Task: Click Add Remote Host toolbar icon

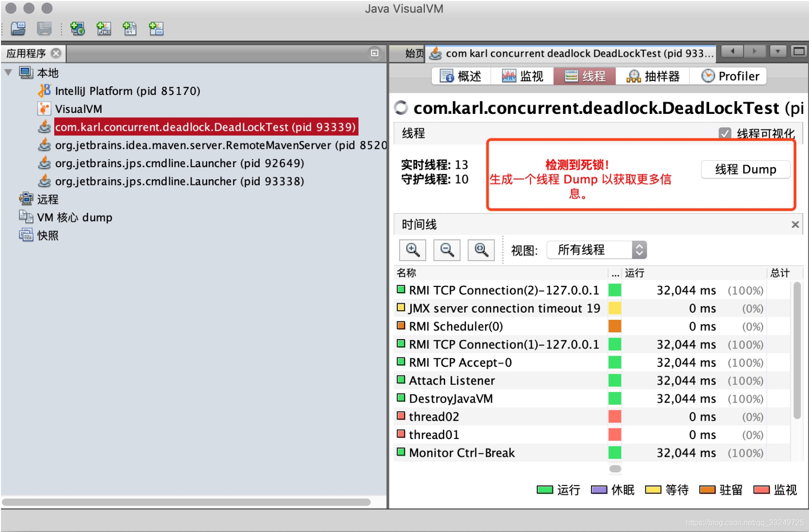Action: tap(78, 29)
